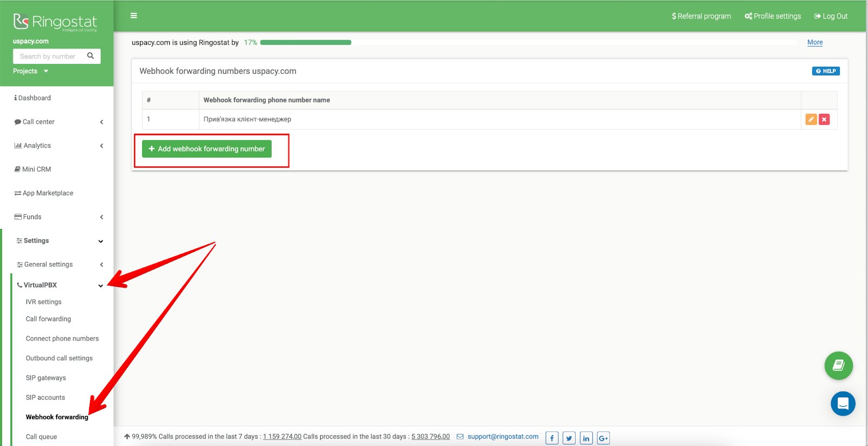Image resolution: width=868 pixels, height=446 pixels.
Task: Focus the Search by number field
Action: pyautogui.click(x=56, y=56)
